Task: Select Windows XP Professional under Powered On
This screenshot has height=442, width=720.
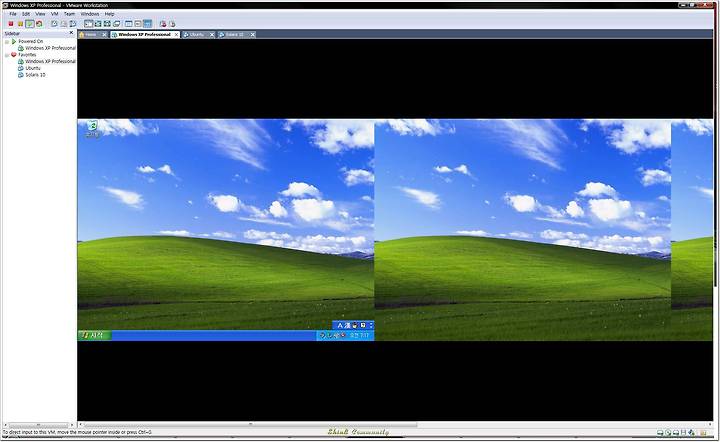Action: [50, 48]
